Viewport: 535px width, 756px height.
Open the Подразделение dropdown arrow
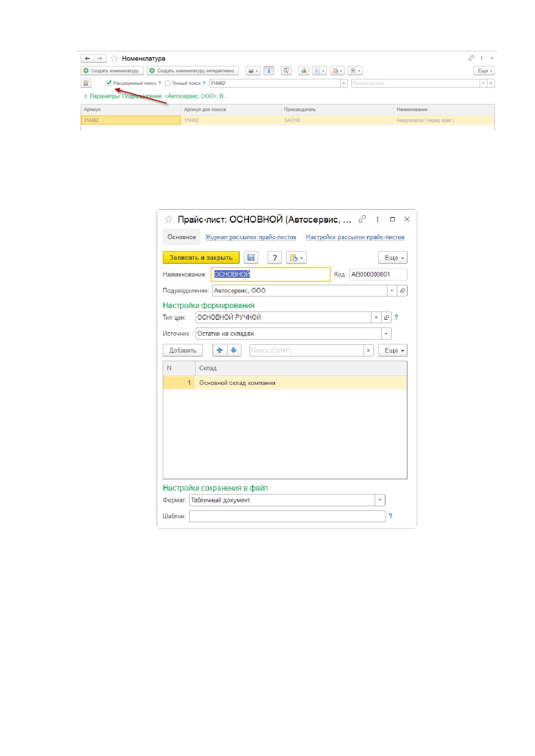click(392, 291)
